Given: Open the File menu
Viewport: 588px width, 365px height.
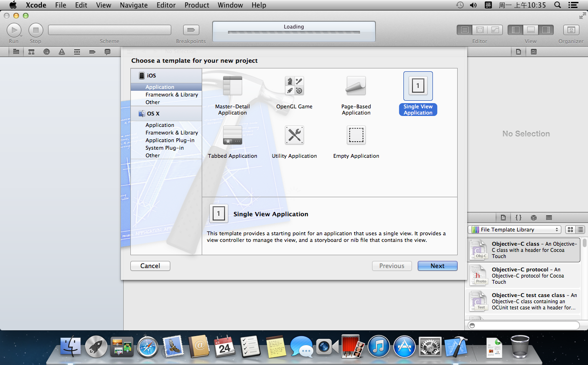Looking at the screenshot, I should (60, 5).
